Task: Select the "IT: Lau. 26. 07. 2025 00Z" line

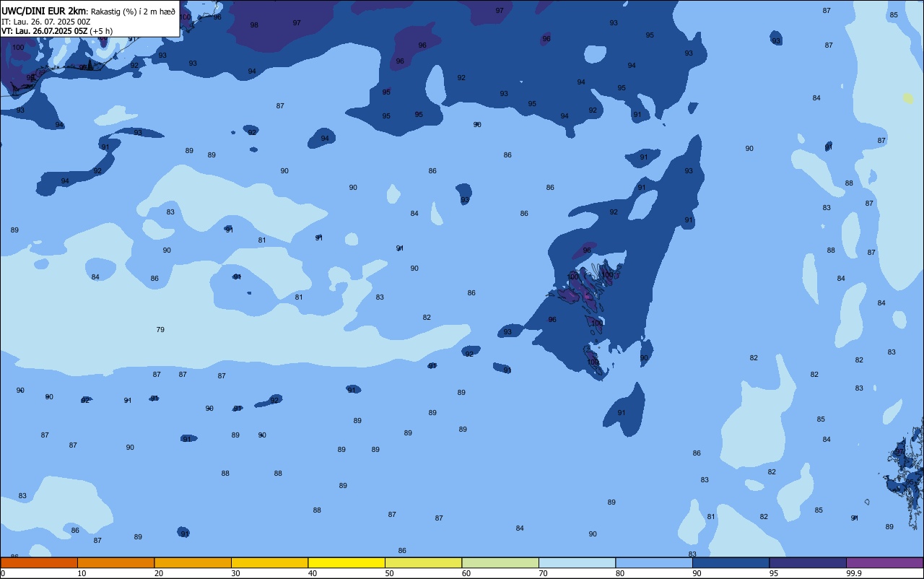Action: (x=45, y=22)
